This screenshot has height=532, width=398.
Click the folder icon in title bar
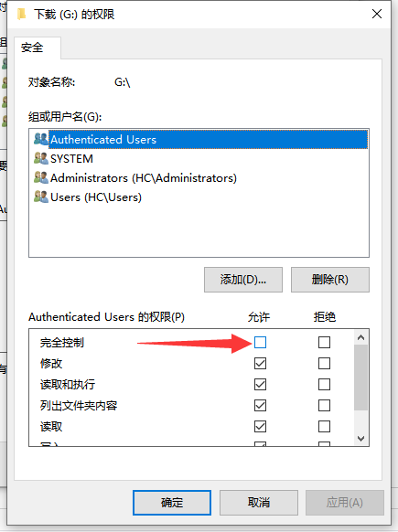tap(21, 14)
